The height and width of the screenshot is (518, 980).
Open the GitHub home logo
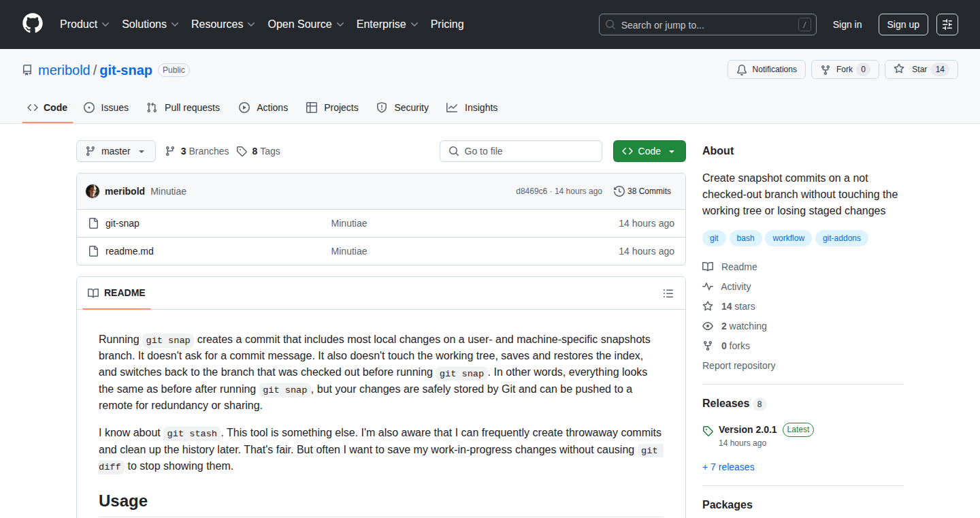(x=33, y=24)
